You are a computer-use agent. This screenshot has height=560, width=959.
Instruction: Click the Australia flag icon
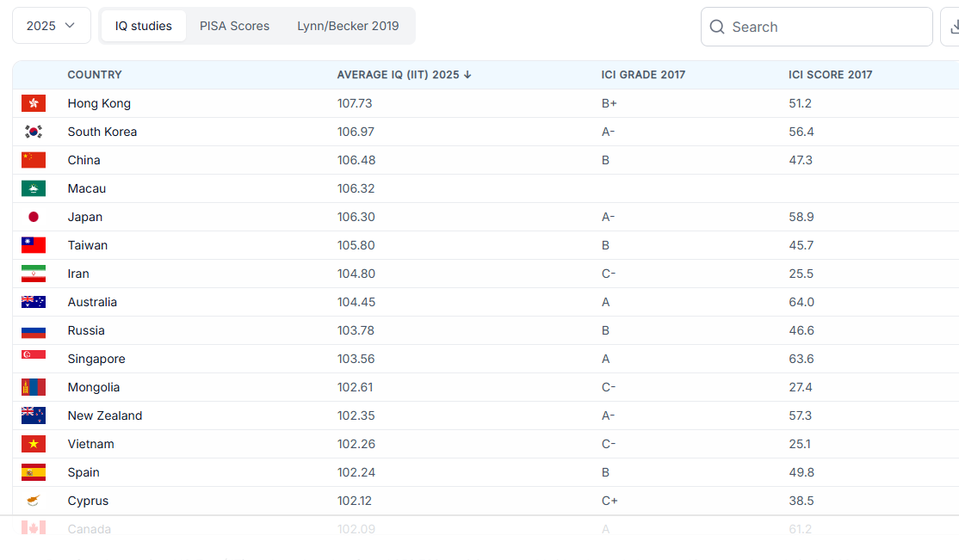click(34, 302)
